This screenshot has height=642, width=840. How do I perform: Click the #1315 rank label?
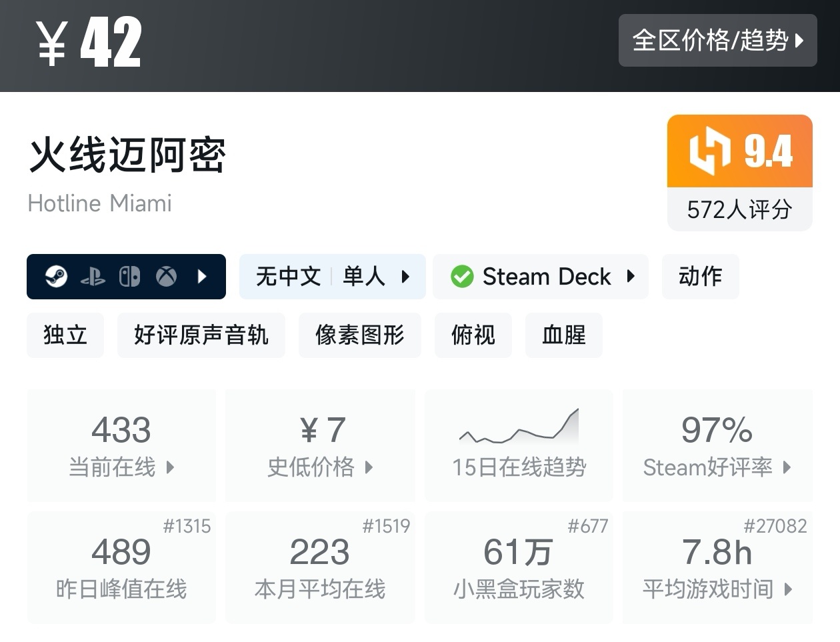tap(187, 526)
